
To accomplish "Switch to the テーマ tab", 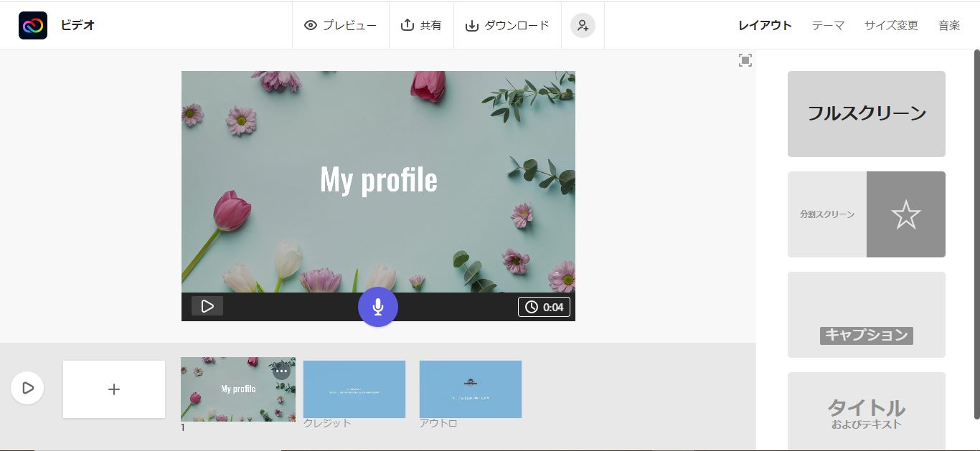I will 829,25.
